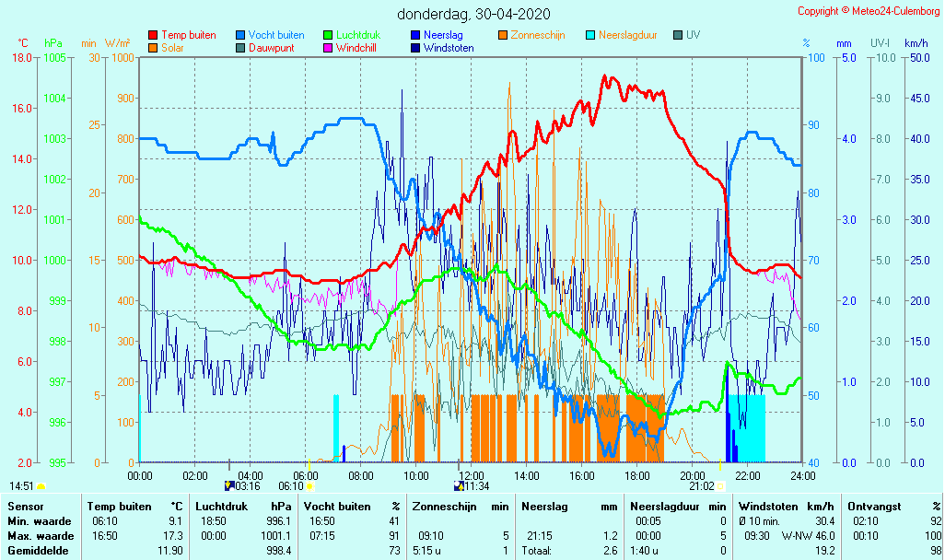Click the green Luchtdruk legend swatch
The image size is (945, 560).
[x=328, y=35]
